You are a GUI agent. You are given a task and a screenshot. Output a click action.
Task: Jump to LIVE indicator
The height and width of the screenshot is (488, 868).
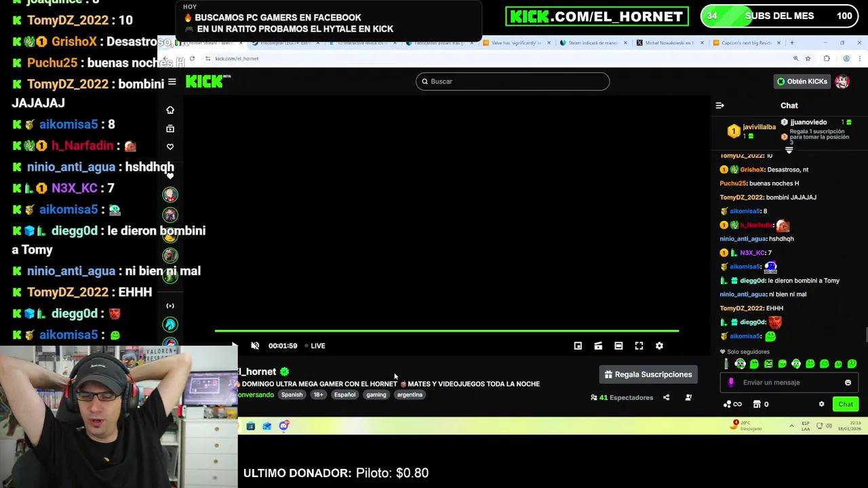click(x=315, y=346)
